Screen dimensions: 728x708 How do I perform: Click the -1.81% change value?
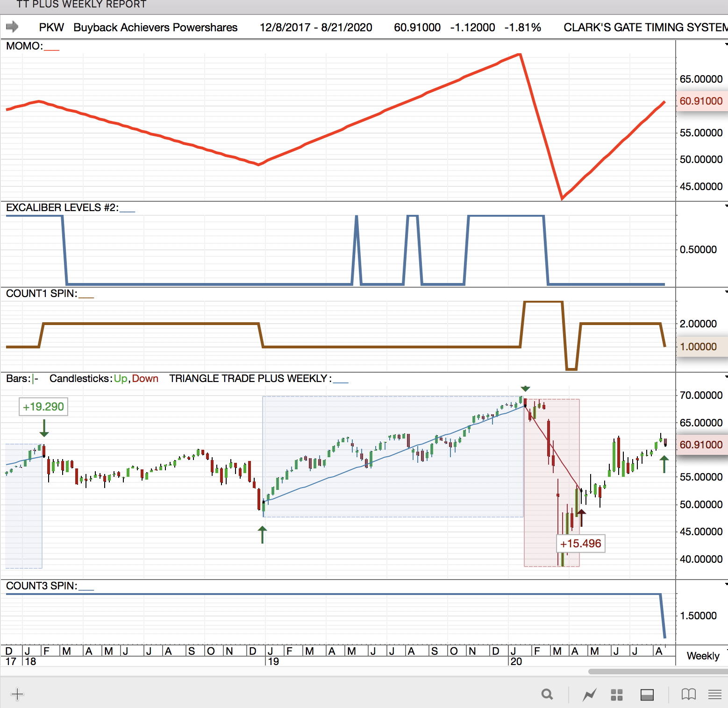click(x=522, y=27)
